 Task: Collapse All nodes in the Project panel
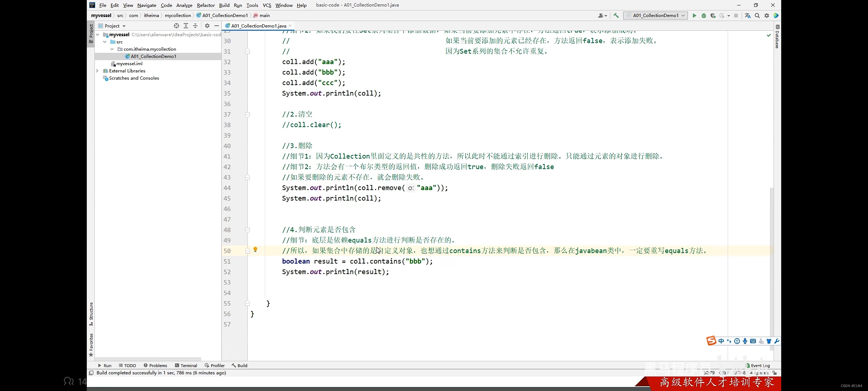coord(195,26)
